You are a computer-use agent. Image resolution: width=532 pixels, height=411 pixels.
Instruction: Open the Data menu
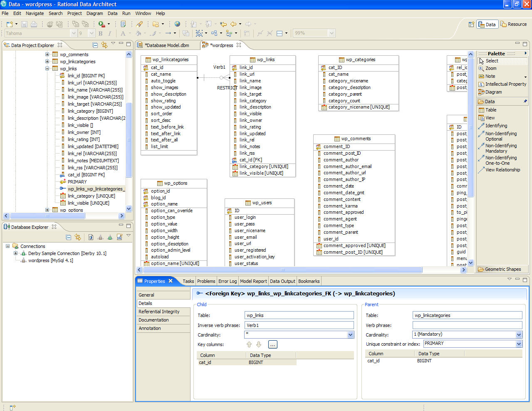pos(112,13)
